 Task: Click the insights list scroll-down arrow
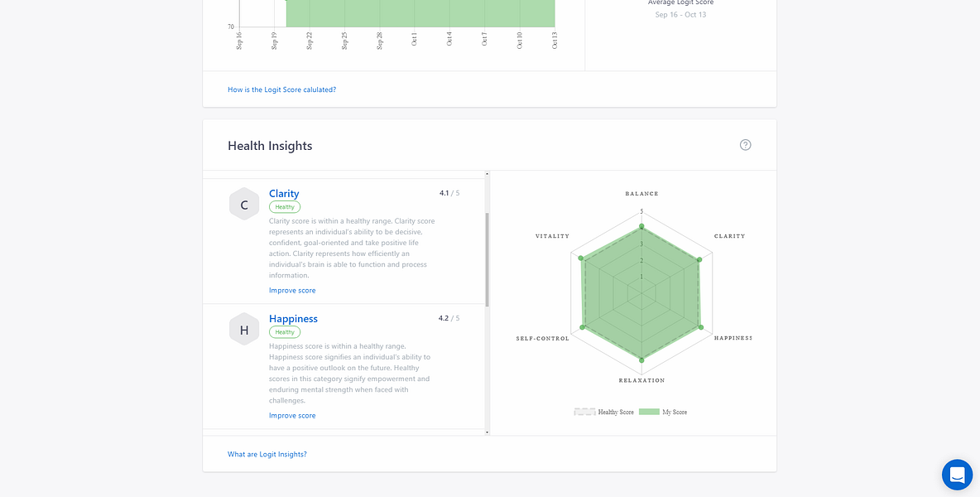(487, 432)
